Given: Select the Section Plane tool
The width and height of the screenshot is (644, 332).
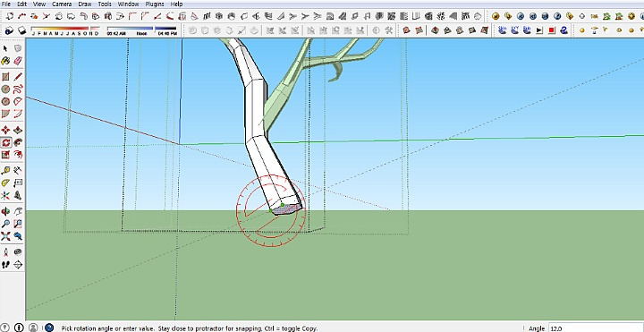Looking at the screenshot, I should point(18,264).
